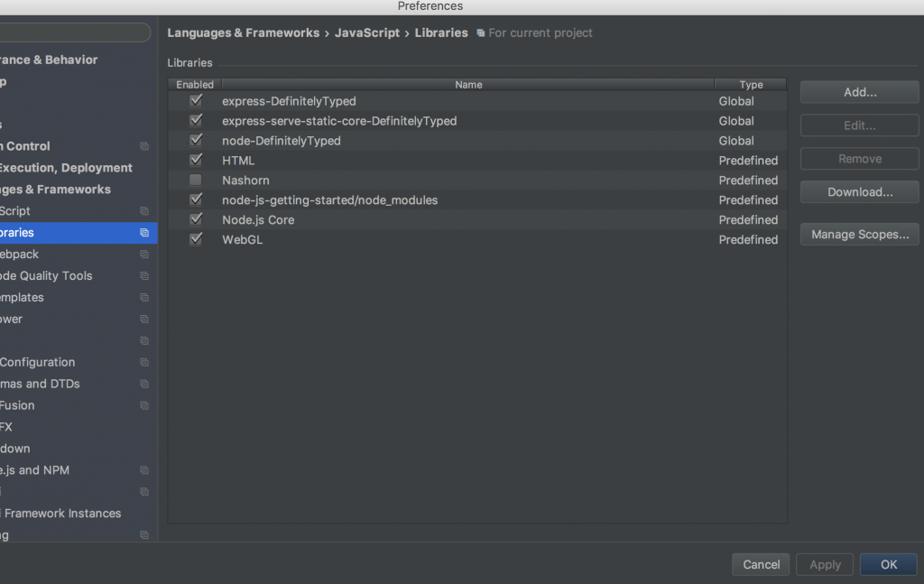Screen dimensions: 924x584
Task: Click project-scope icon beside Node.js and NPM
Action: coord(143,470)
